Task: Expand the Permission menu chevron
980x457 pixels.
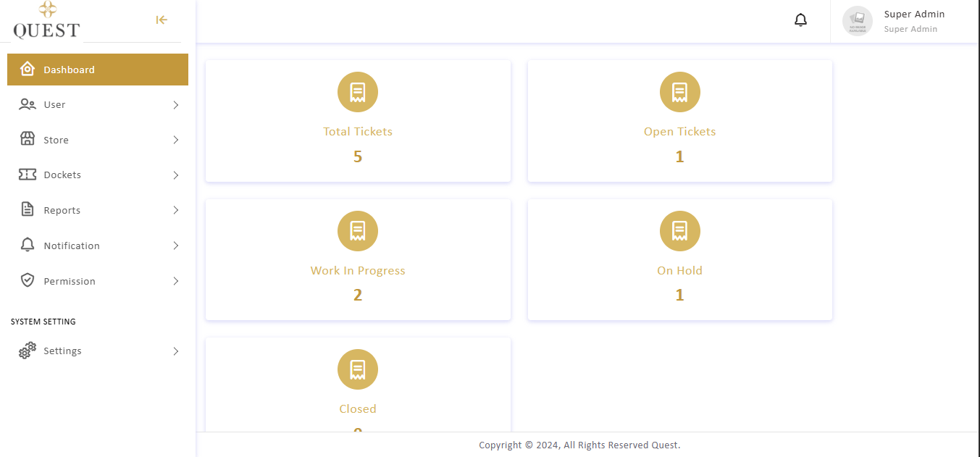Action: point(176,281)
